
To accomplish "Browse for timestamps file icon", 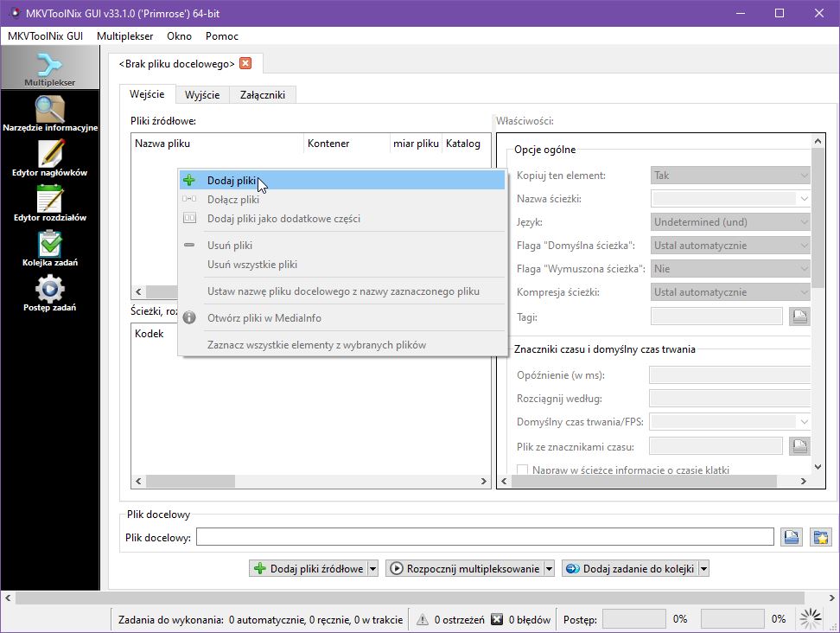I will tap(799, 446).
